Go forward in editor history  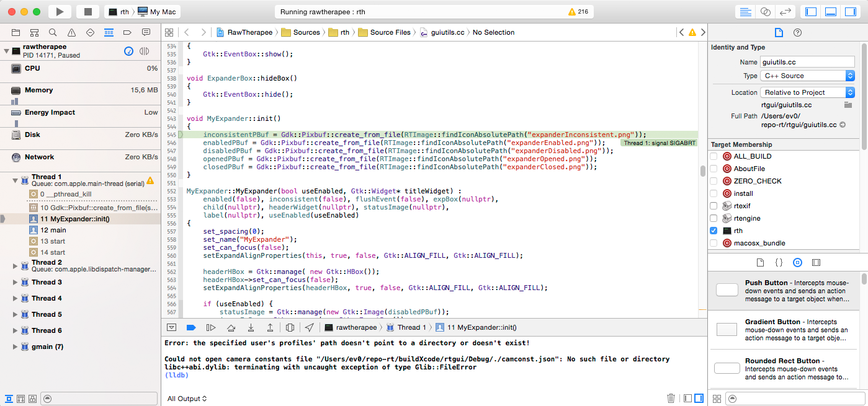coord(204,32)
